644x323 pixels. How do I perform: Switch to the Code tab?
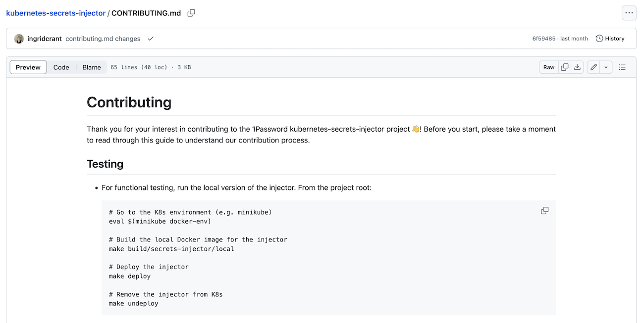click(61, 67)
